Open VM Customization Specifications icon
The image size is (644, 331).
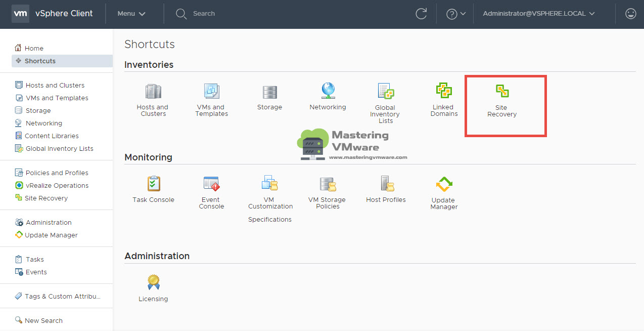[x=270, y=183]
